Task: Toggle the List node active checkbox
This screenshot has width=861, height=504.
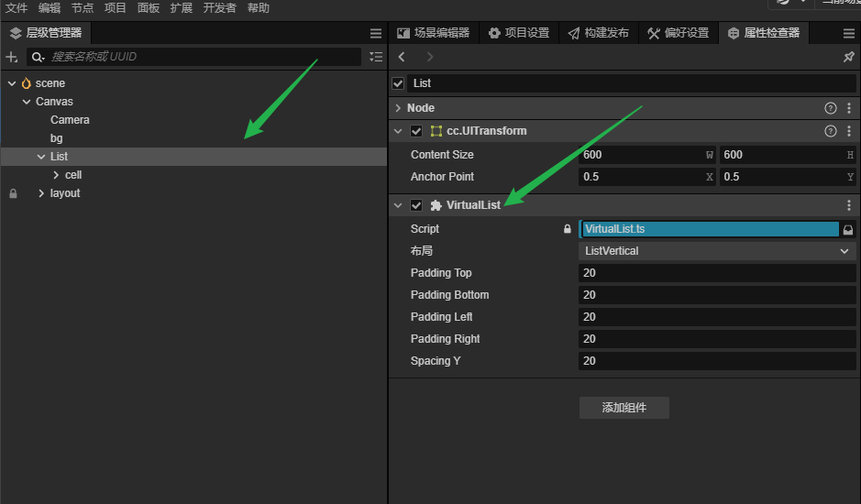Action: 398,83
